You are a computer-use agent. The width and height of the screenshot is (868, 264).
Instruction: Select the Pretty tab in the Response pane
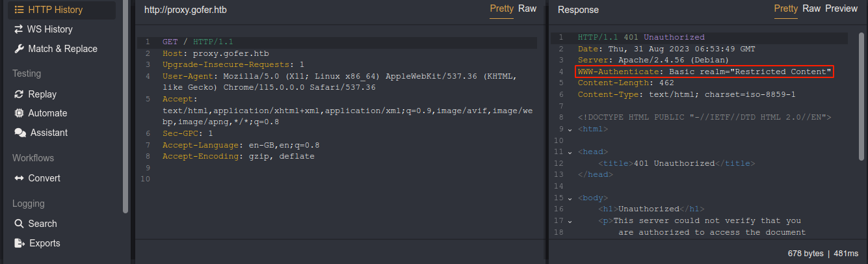tap(785, 8)
